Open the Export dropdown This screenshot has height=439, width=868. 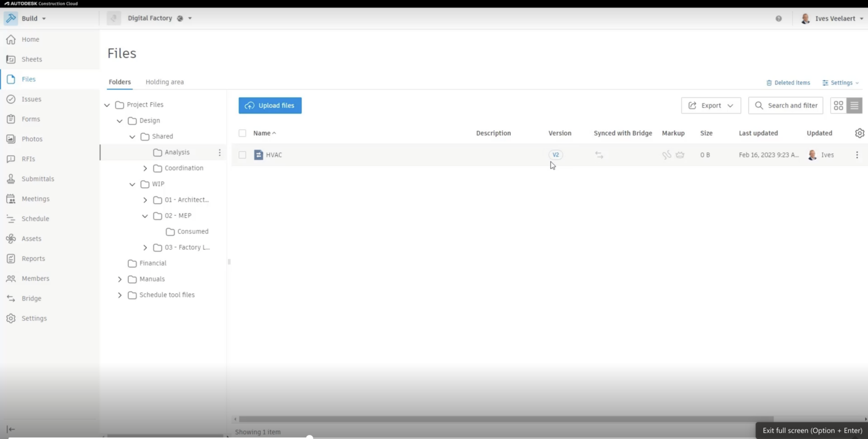[x=710, y=105]
